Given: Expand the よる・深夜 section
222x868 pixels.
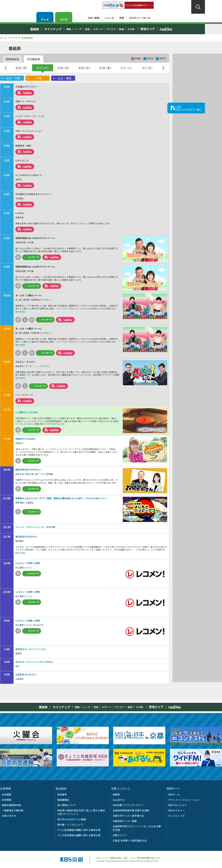Looking at the screenshot, I should click(63, 78).
